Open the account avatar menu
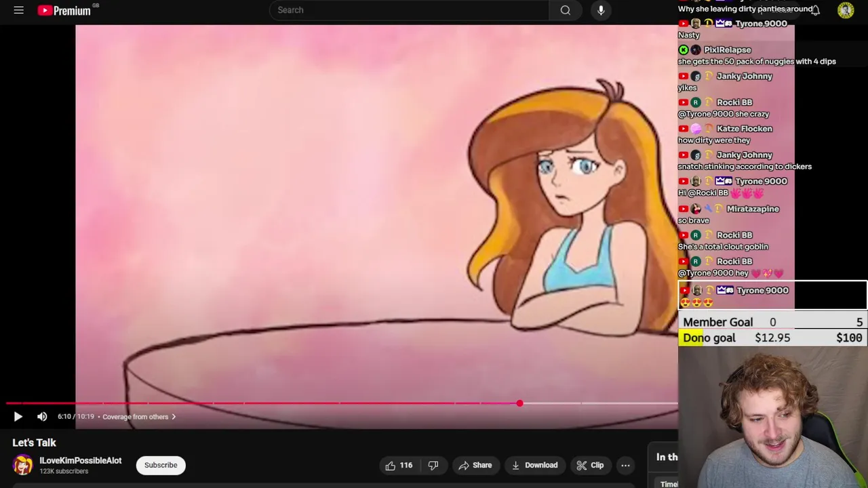868x488 pixels. point(846,10)
